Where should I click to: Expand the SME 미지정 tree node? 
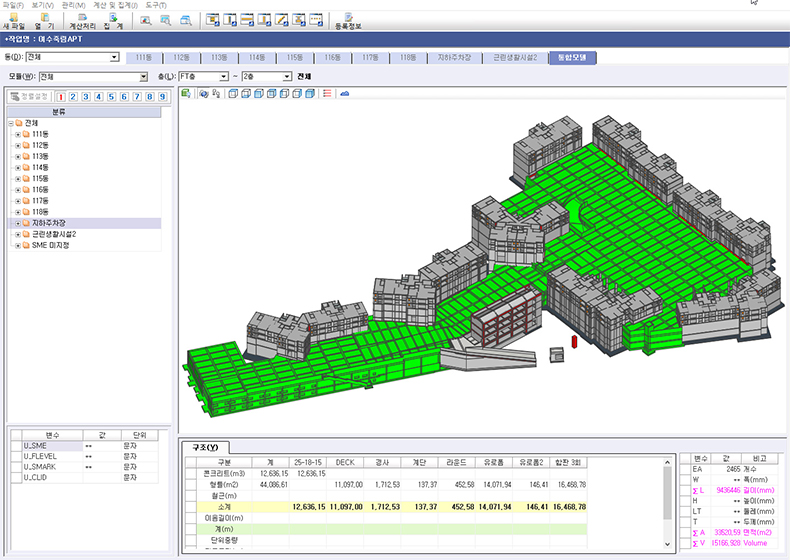pyautogui.click(x=18, y=245)
